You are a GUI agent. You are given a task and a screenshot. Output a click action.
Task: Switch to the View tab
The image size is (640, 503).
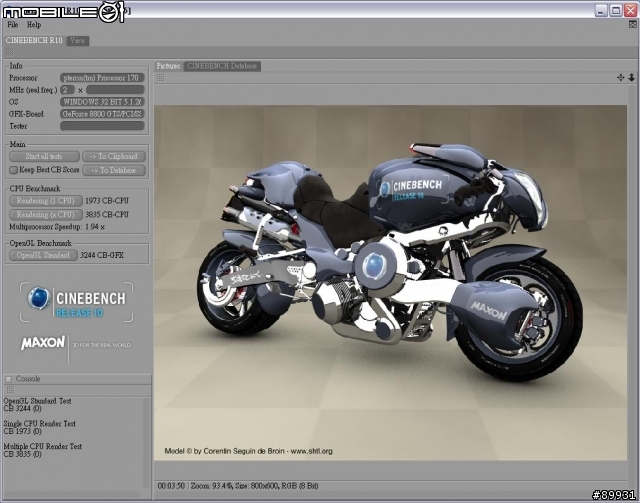point(78,40)
